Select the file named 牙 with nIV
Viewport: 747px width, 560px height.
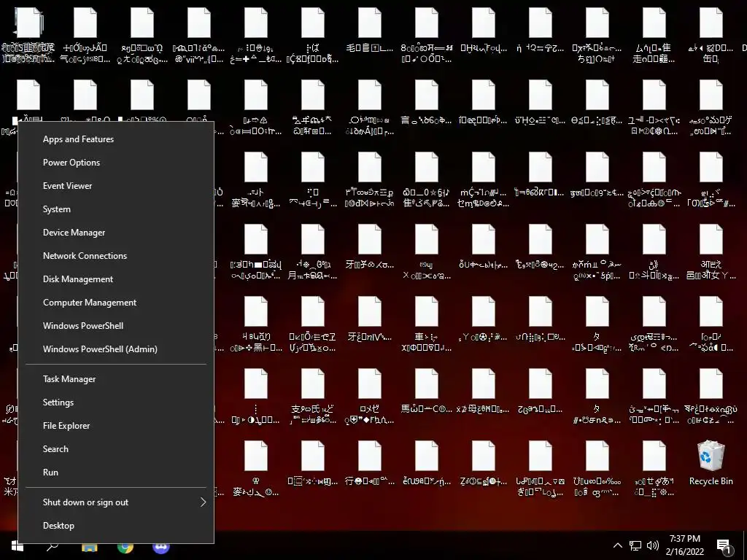(370, 319)
